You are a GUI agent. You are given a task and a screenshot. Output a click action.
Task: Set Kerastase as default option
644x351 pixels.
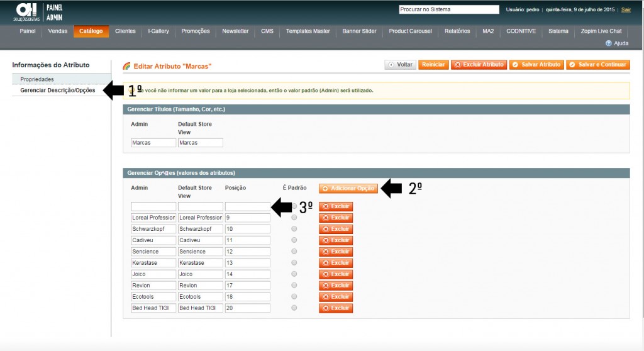[294, 263]
